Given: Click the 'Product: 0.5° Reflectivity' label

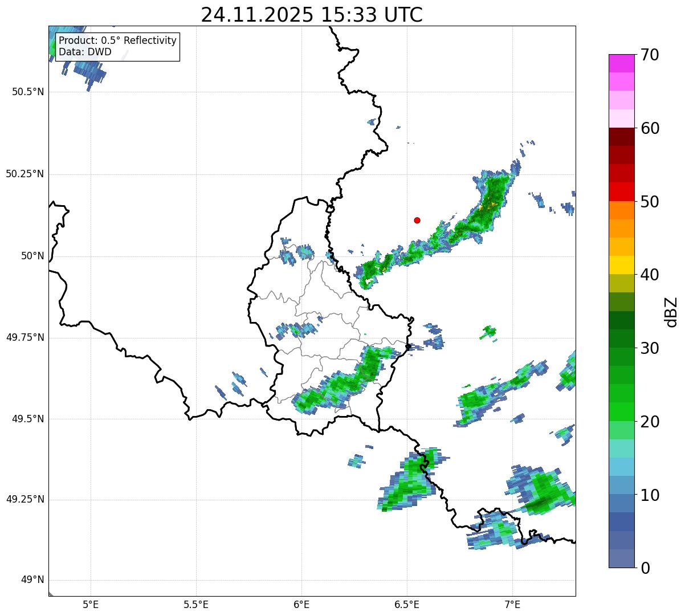Looking at the screenshot, I should (x=118, y=40).
